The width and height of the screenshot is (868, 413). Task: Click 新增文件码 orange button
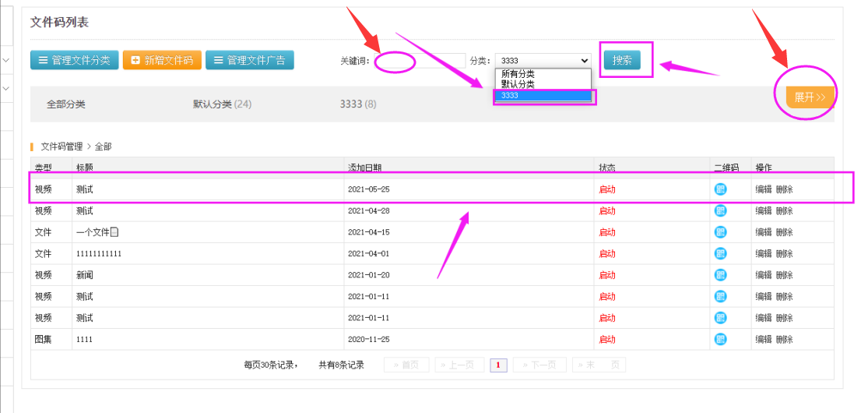click(x=162, y=60)
